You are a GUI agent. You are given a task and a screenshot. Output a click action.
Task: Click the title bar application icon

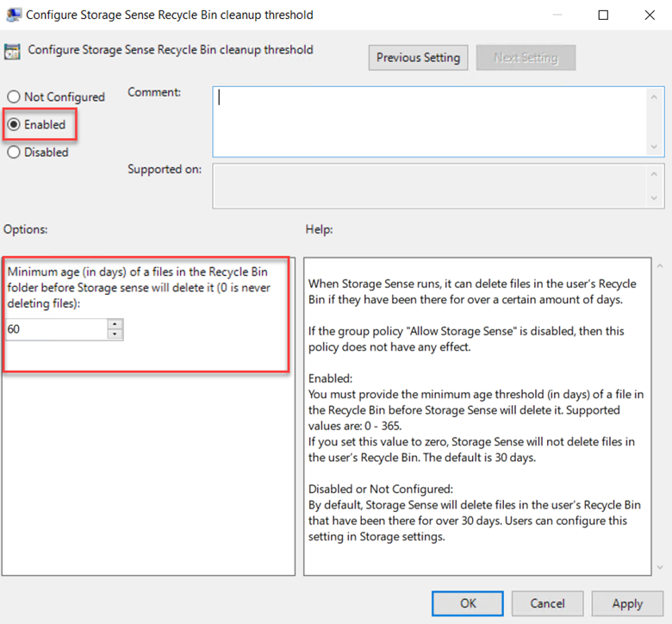pos(13,15)
